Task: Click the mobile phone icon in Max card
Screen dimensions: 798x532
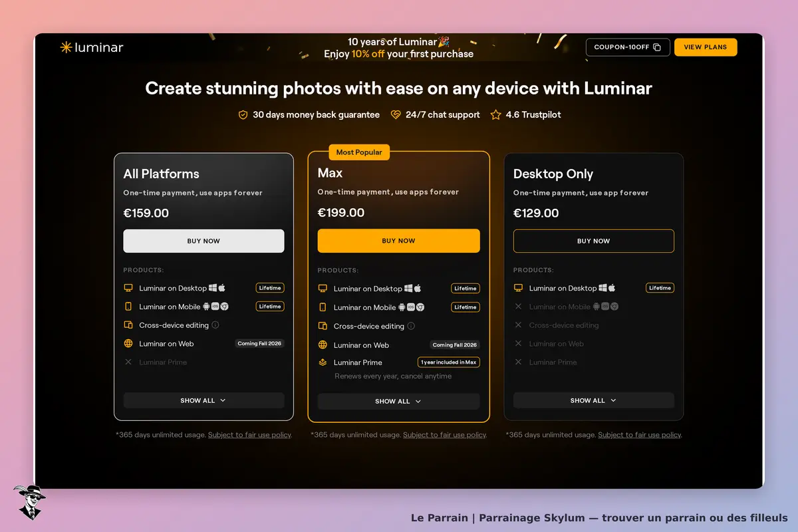Action: [323, 307]
